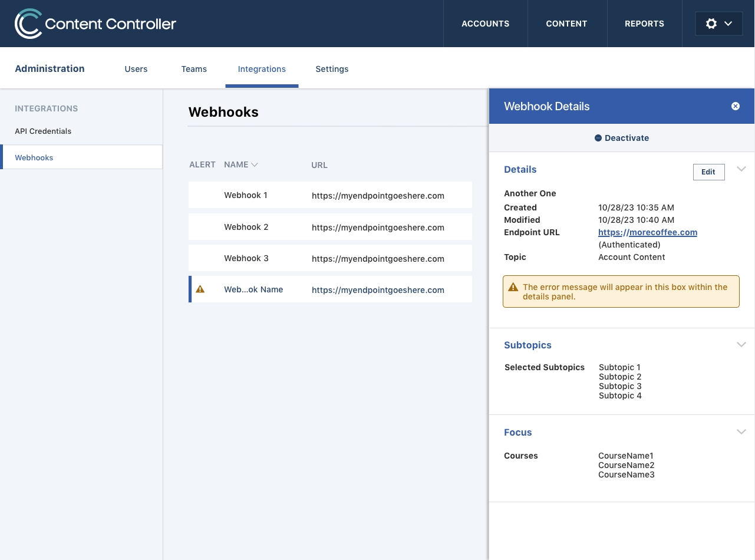
Task: Click CourseName3 in Courses
Action: [x=627, y=475]
